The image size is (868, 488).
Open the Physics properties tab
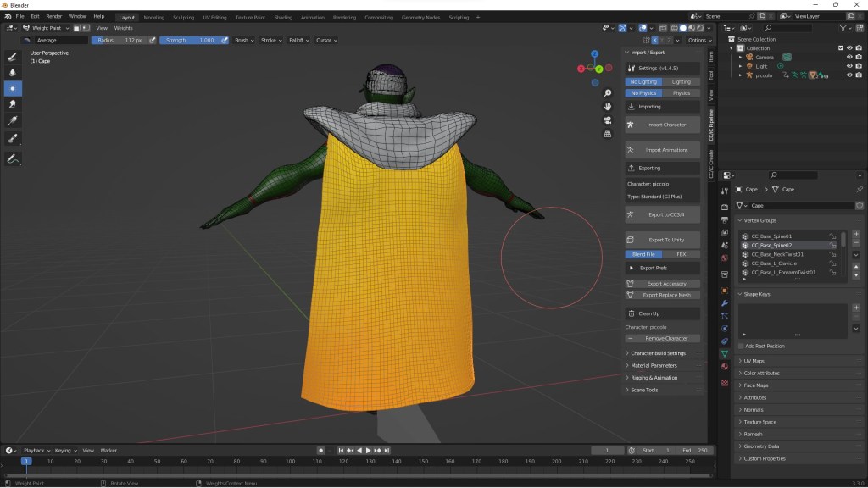[725, 329]
